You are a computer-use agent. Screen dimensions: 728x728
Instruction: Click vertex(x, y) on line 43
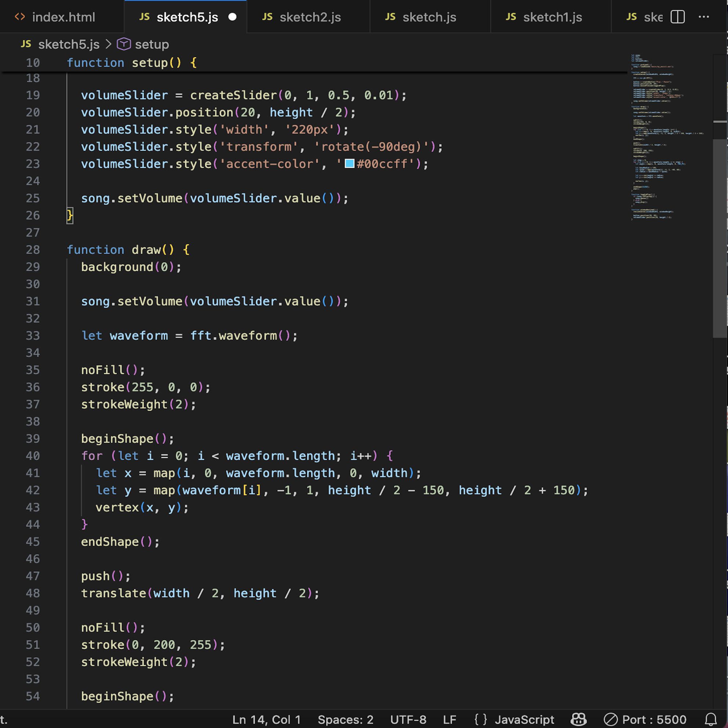pyautogui.click(x=142, y=507)
